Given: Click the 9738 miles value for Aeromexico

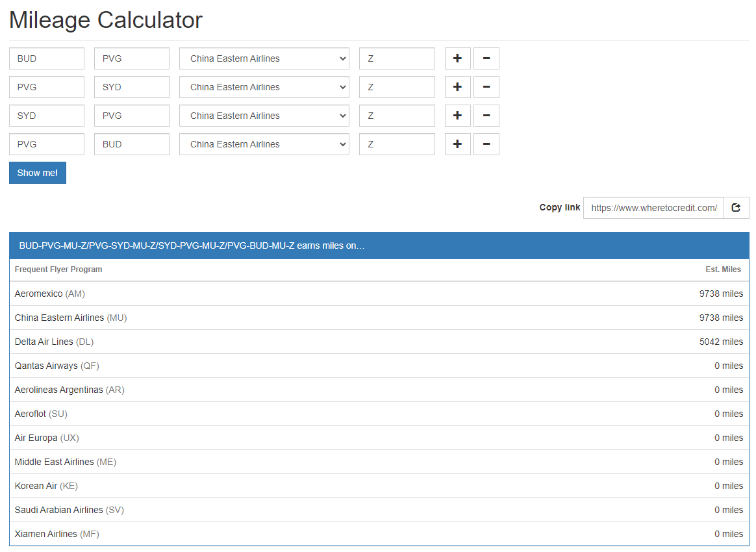Looking at the screenshot, I should pos(722,294).
